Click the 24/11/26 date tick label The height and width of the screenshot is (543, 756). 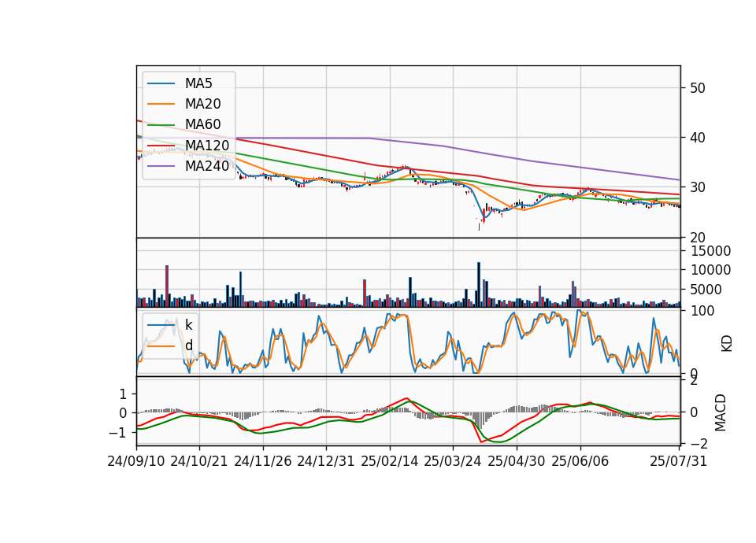click(x=263, y=461)
